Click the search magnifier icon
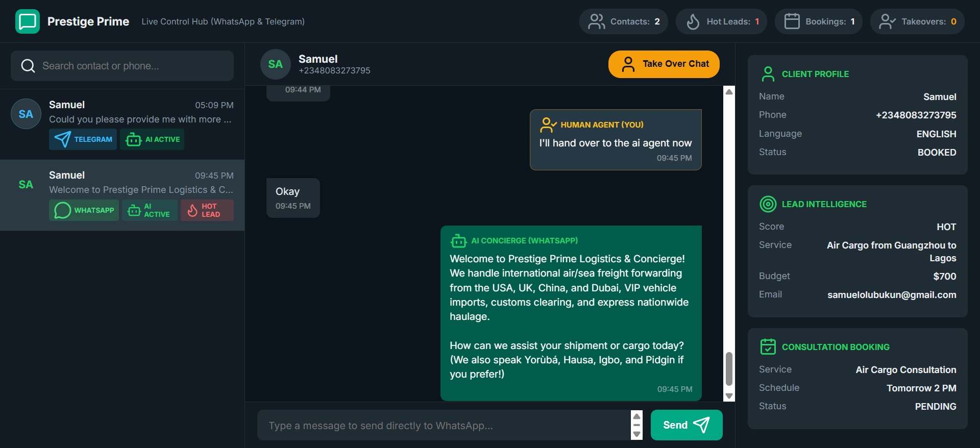This screenshot has height=448, width=980. pyautogui.click(x=28, y=66)
